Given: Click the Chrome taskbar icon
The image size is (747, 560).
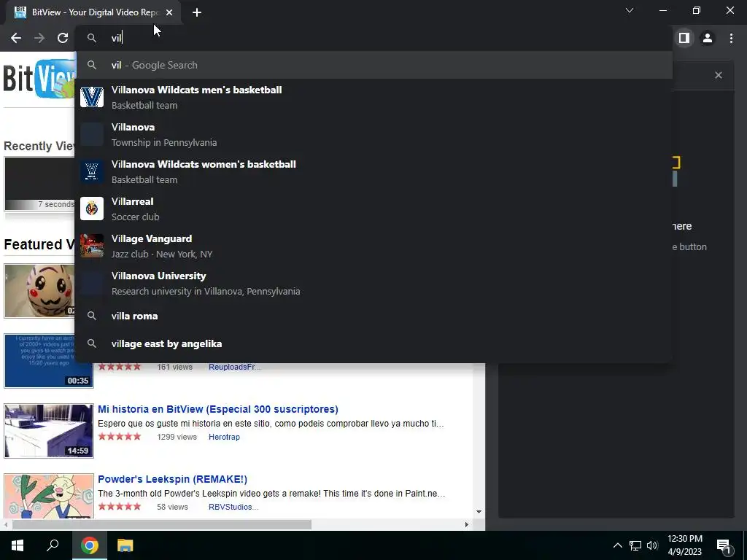Looking at the screenshot, I should pos(89,545).
